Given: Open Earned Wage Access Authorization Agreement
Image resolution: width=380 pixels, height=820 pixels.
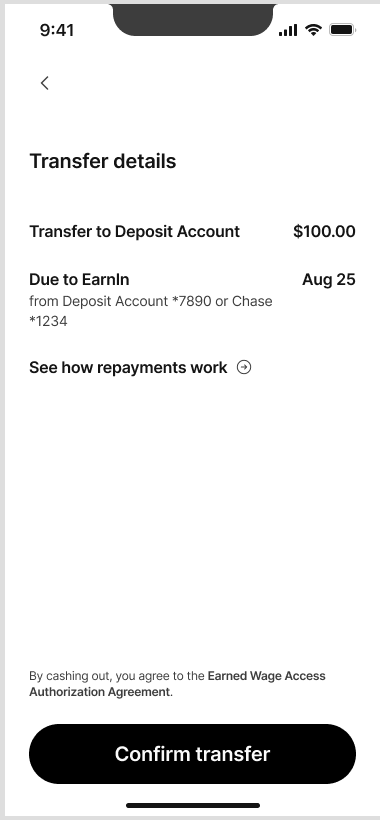Looking at the screenshot, I should tap(178, 684).
